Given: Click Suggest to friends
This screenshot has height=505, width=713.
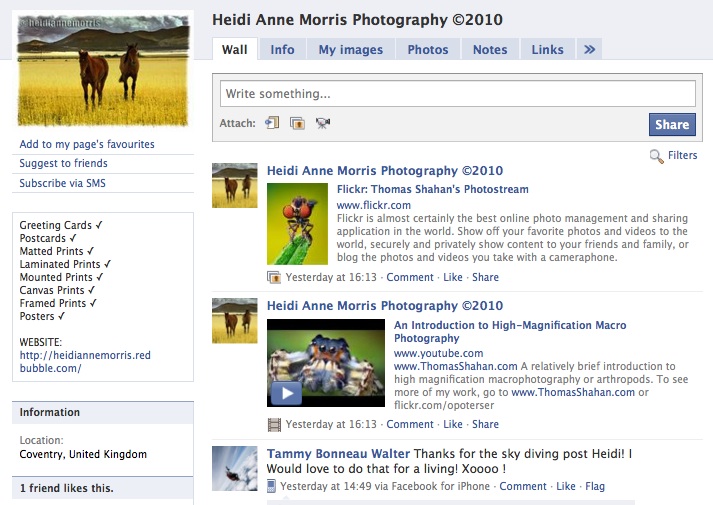Looking at the screenshot, I should [63, 163].
